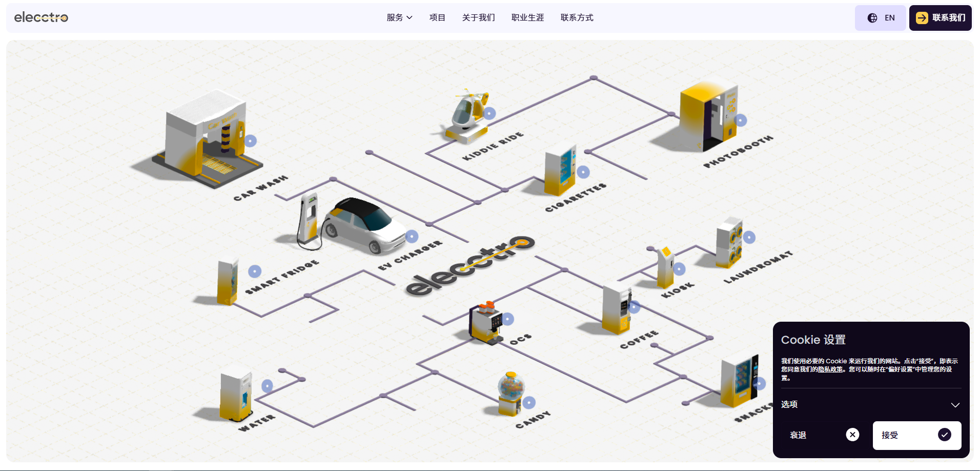Select the photobooth hotspot dot

pos(740,120)
